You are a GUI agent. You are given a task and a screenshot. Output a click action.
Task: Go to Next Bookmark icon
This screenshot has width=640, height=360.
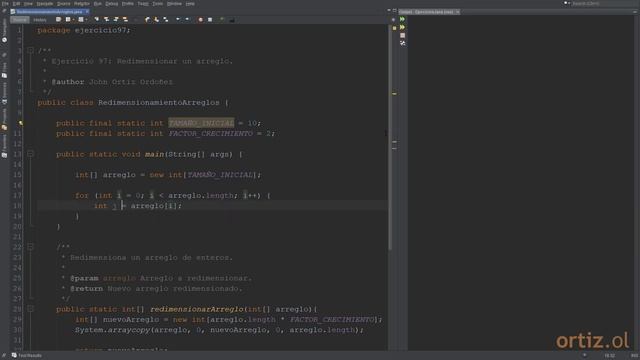(x=156, y=20)
